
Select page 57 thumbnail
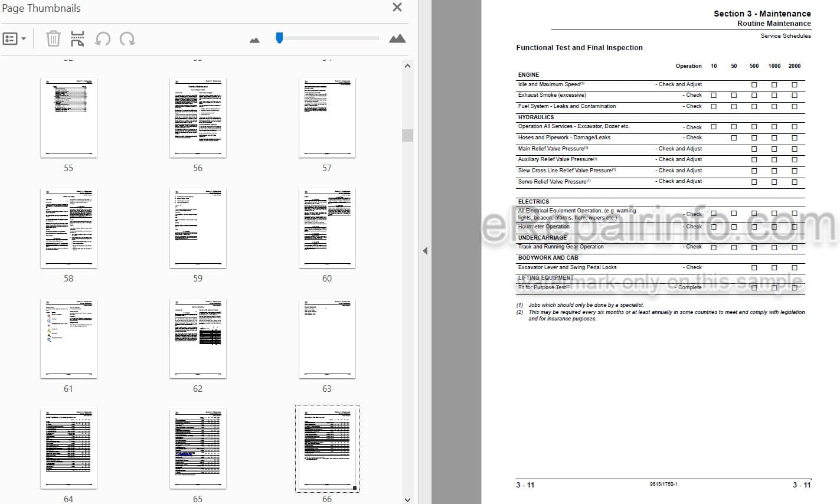[x=327, y=118]
